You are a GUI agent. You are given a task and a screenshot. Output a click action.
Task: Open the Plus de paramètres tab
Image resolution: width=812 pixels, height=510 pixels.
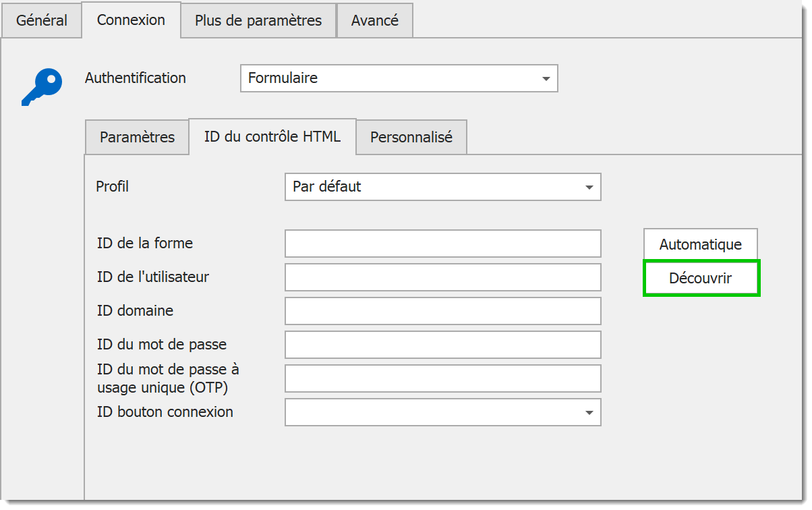coord(258,20)
